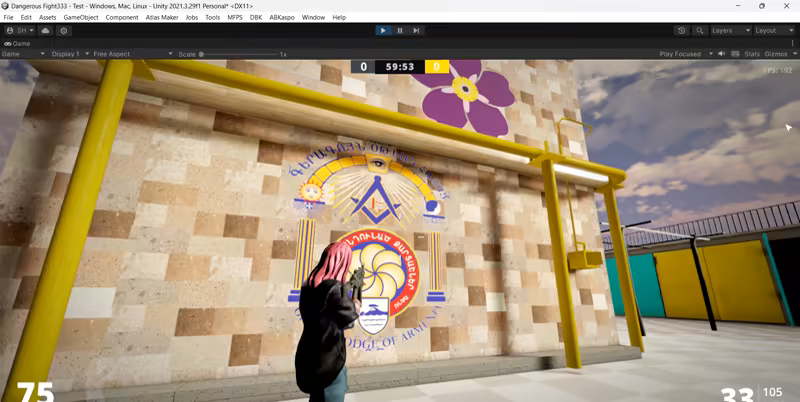The image size is (800, 402).
Task: Click the Scale slider handle
Action: 201,54
